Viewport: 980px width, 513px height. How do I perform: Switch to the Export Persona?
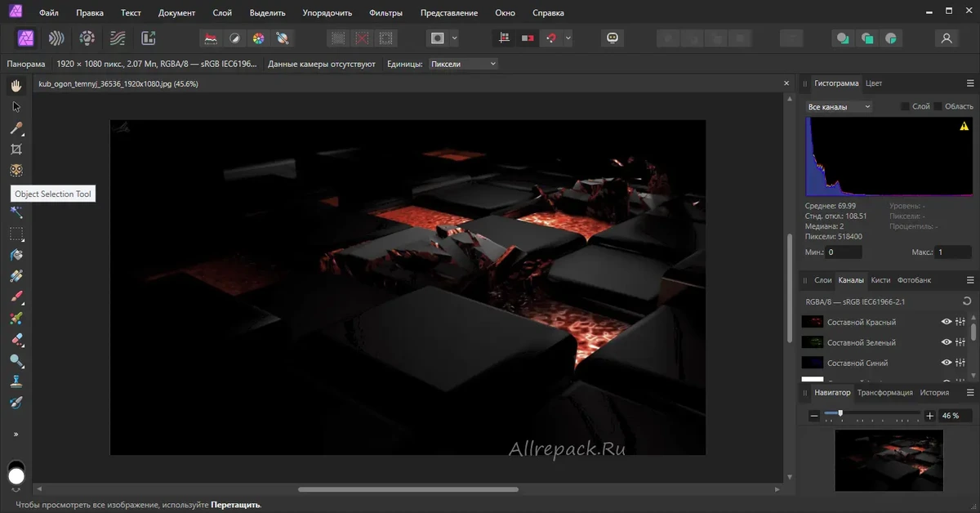pyautogui.click(x=148, y=38)
